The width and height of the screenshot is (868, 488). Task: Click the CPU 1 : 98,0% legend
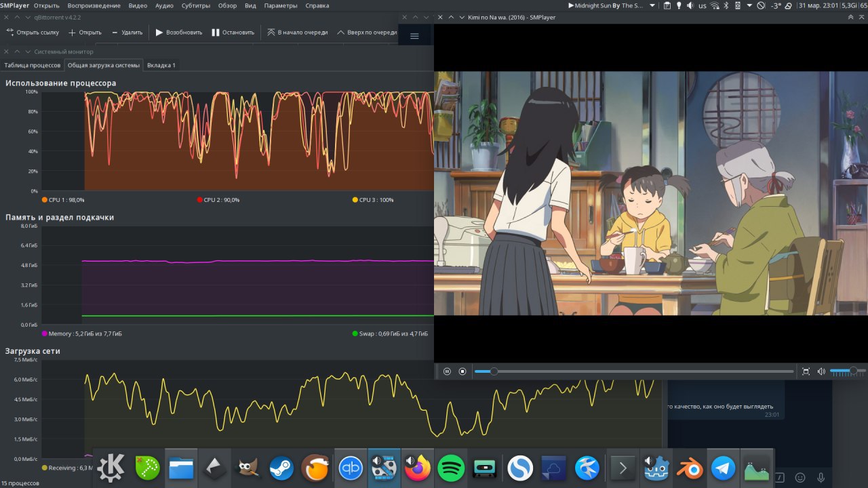pos(63,200)
